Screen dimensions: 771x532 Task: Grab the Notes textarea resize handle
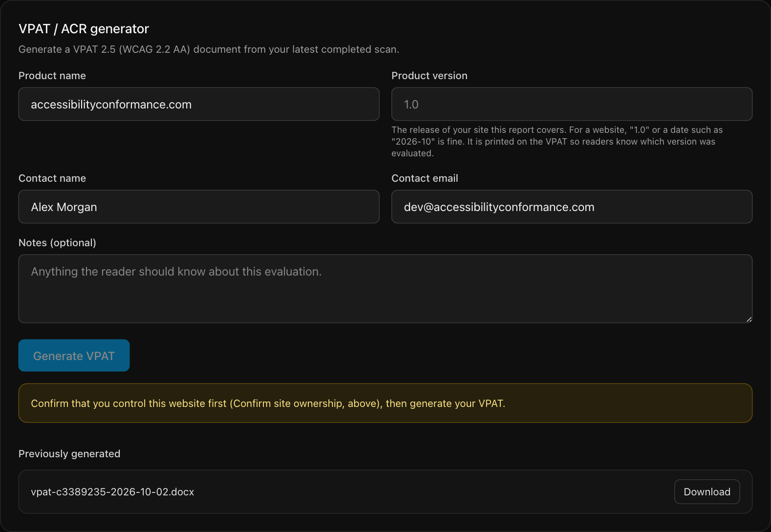(x=749, y=319)
